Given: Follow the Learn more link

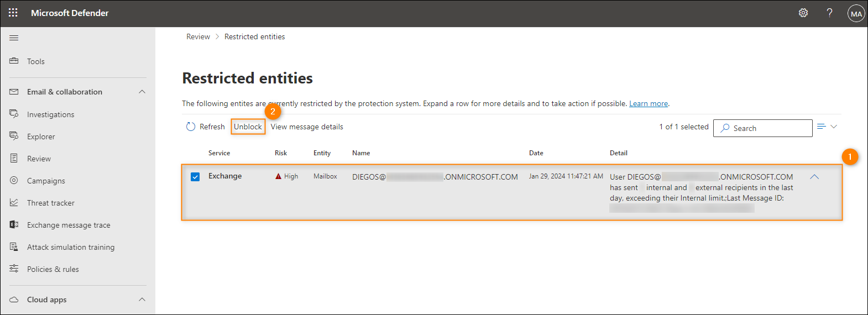Looking at the screenshot, I should [649, 103].
